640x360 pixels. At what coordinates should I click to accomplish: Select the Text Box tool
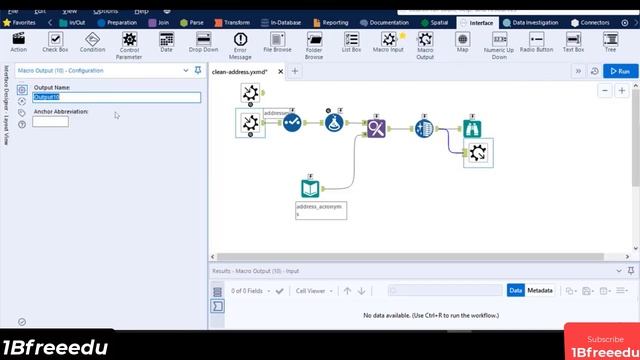[573, 42]
